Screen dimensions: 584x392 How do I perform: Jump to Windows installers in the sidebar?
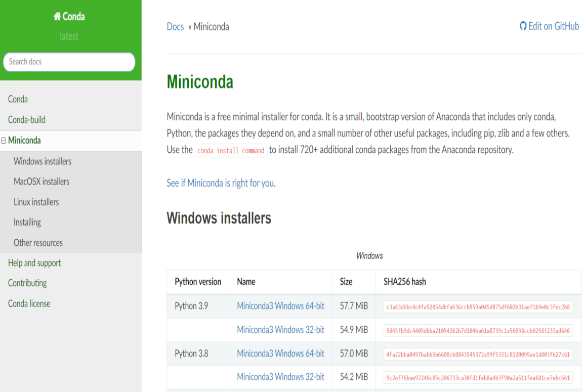point(43,161)
